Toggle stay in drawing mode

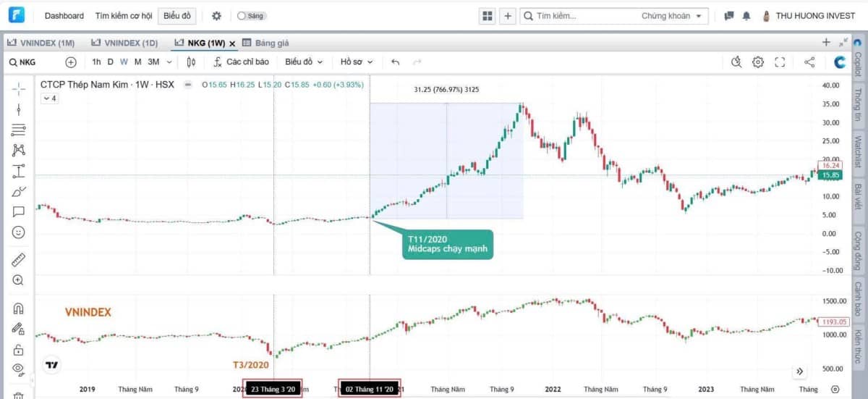point(18,329)
